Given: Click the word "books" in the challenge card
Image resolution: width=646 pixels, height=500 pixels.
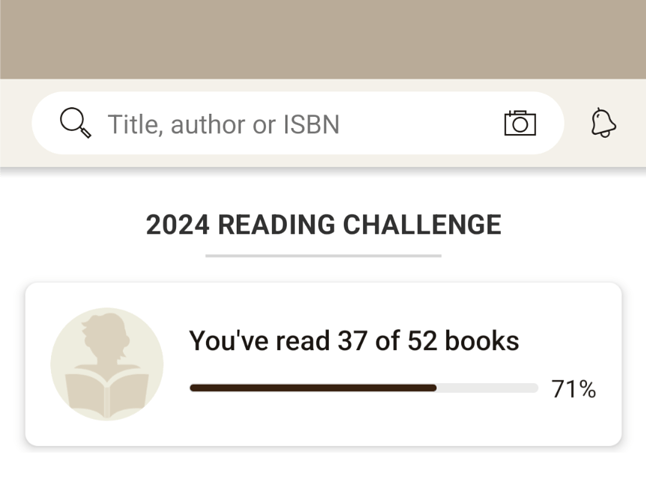Looking at the screenshot, I should coord(482,341).
